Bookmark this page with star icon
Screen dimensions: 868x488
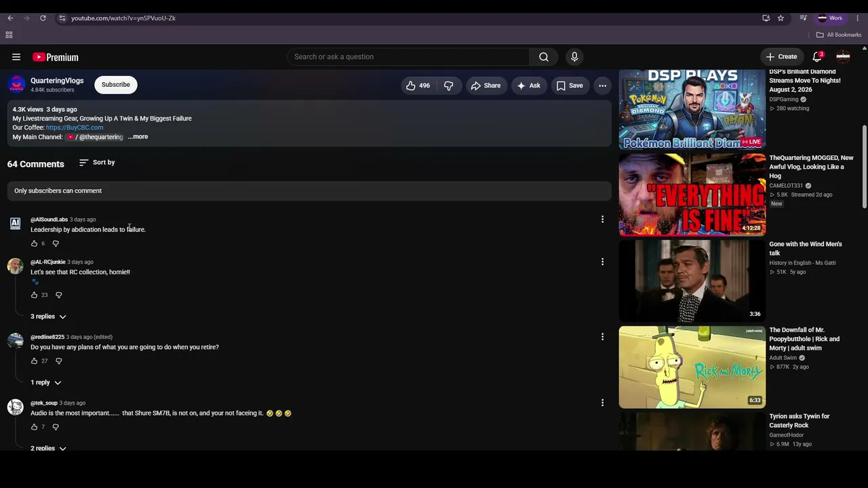click(781, 18)
